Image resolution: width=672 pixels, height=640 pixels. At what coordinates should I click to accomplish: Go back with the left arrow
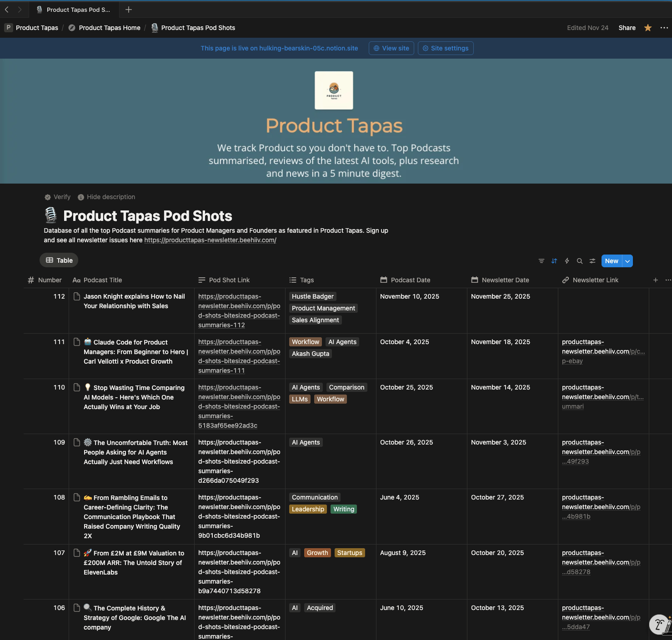(7, 10)
